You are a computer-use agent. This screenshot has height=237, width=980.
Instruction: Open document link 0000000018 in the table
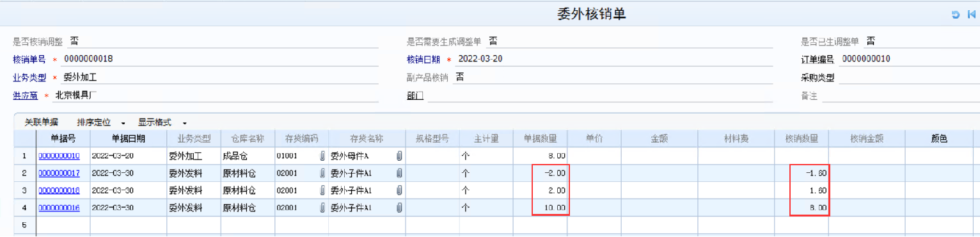(59, 190)
